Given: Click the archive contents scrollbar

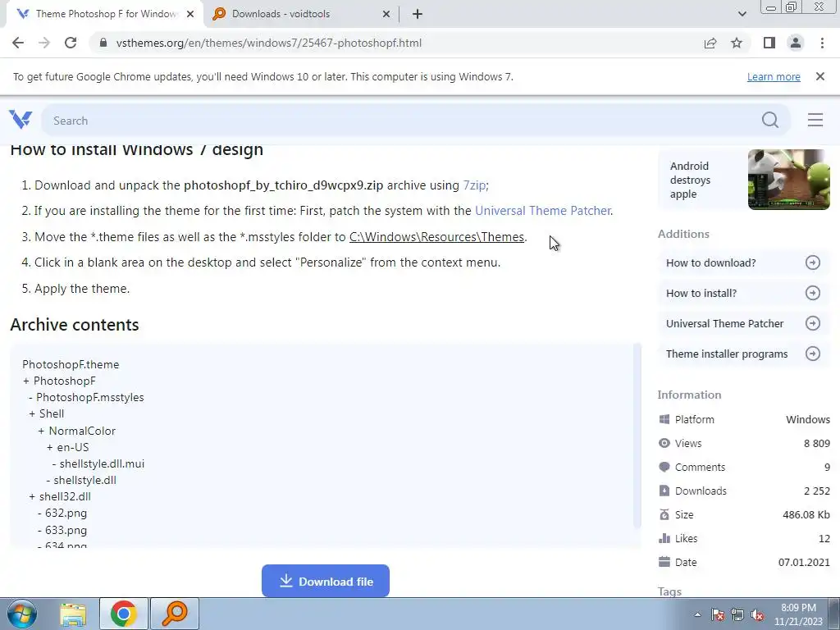Looking at the screenshot, I should (637, 435).
